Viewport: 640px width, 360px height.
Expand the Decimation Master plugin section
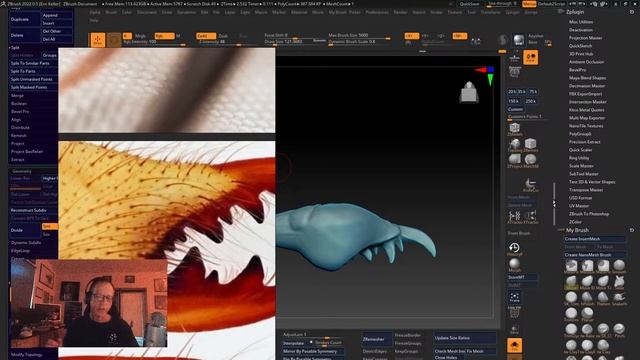pos(587,86)
